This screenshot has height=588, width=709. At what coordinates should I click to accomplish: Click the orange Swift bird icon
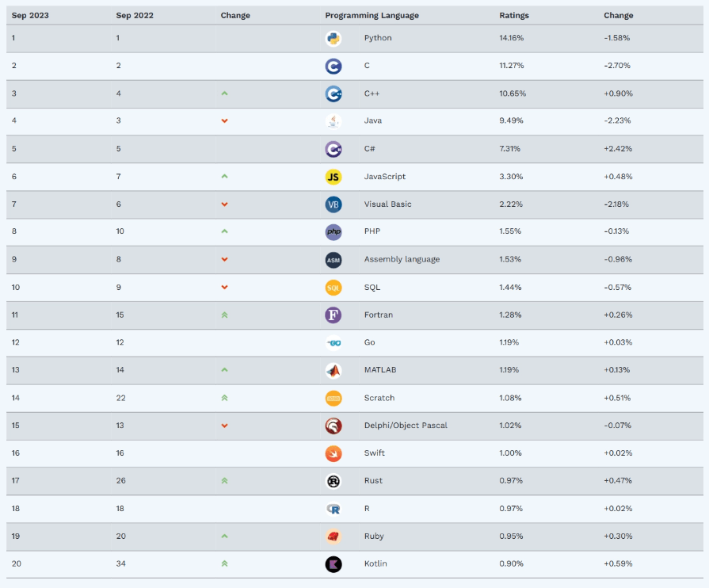click(x=334, y=453)
